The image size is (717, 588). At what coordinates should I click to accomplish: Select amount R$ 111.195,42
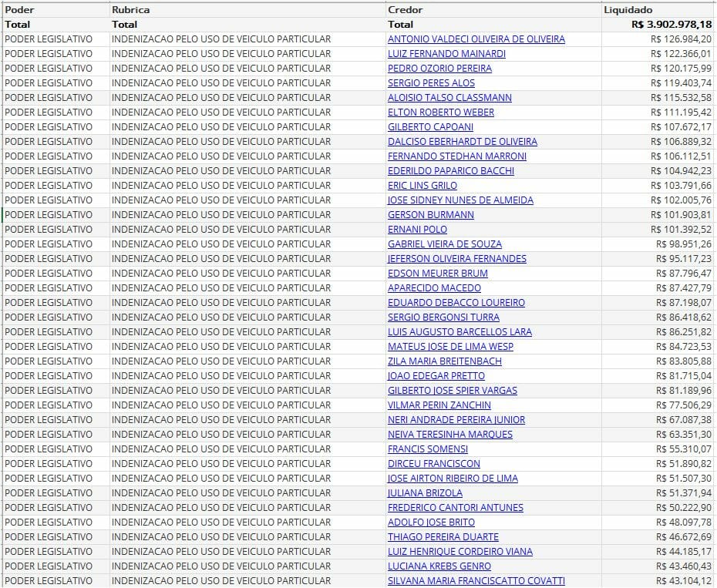tap(681, 113)
